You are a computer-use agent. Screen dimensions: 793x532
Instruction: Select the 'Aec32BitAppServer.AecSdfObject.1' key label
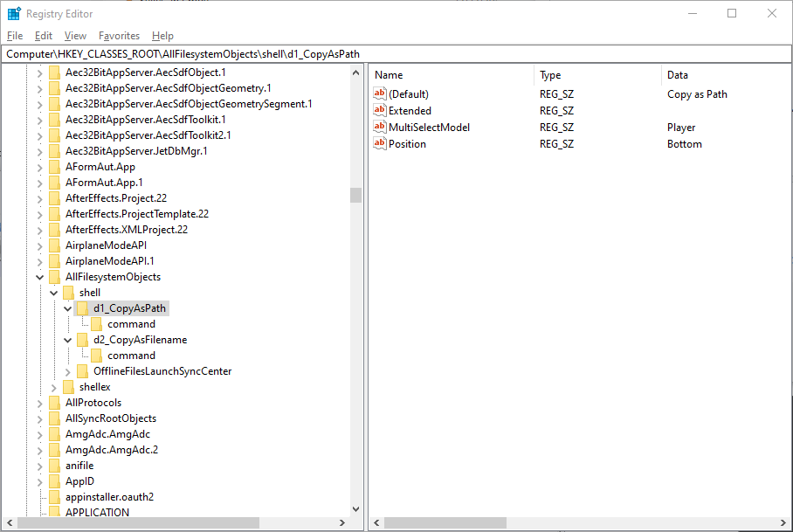tap(146, 73)
